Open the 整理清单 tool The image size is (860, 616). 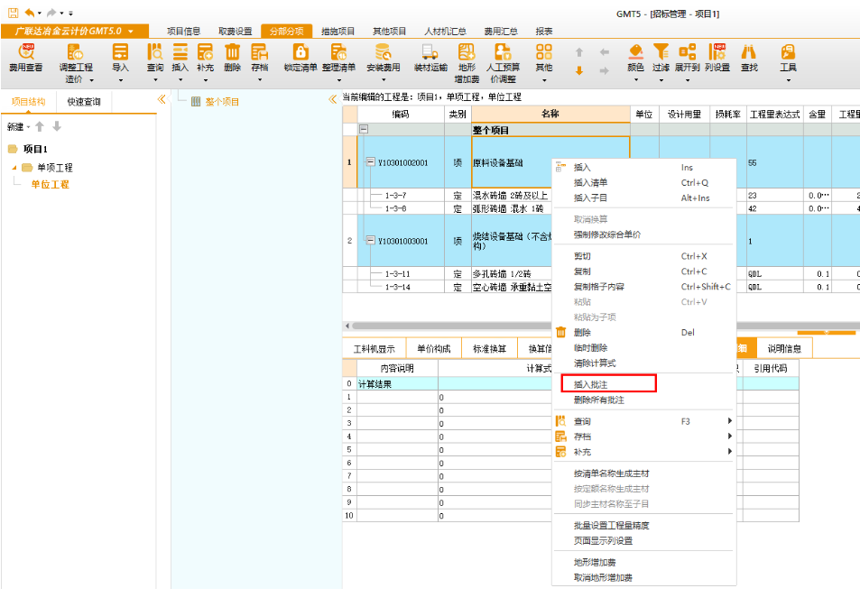[x=338, y=56]
